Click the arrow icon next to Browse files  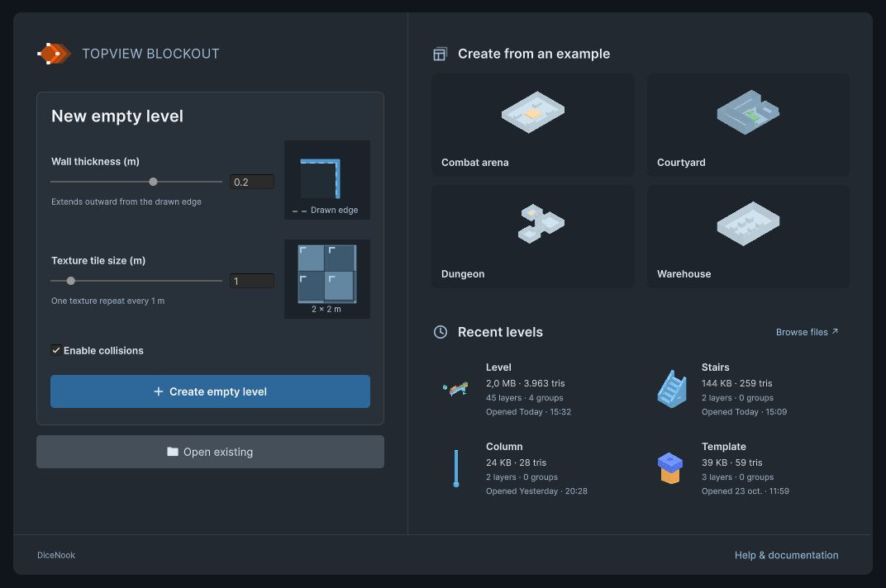click(835, 331)
